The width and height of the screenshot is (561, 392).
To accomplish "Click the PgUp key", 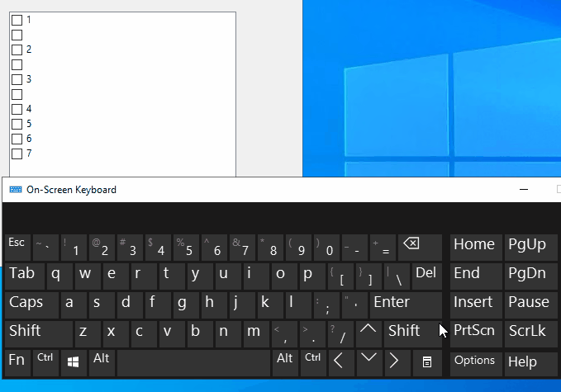I will (531, 248).
